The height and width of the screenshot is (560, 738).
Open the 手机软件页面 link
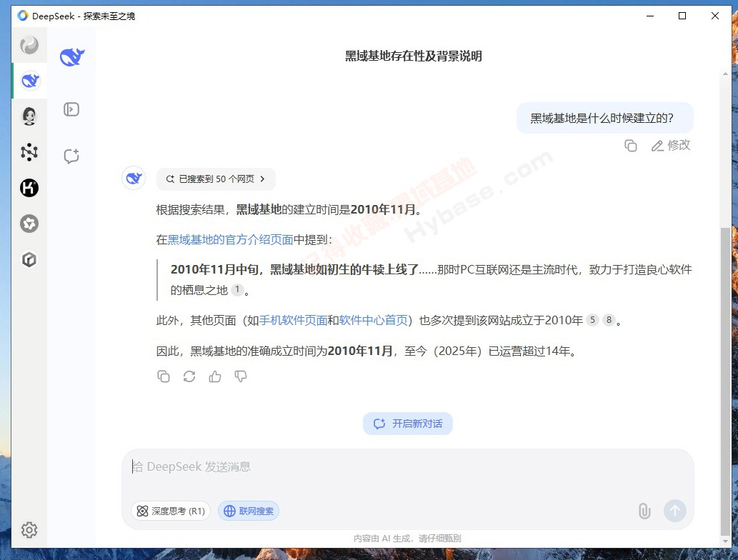[x=293, y=321]
